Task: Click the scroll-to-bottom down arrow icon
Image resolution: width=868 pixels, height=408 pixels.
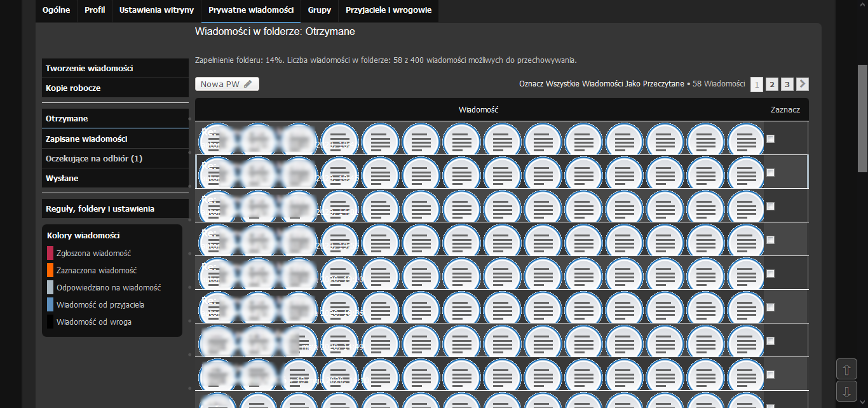Action: (x=846, y=391)
